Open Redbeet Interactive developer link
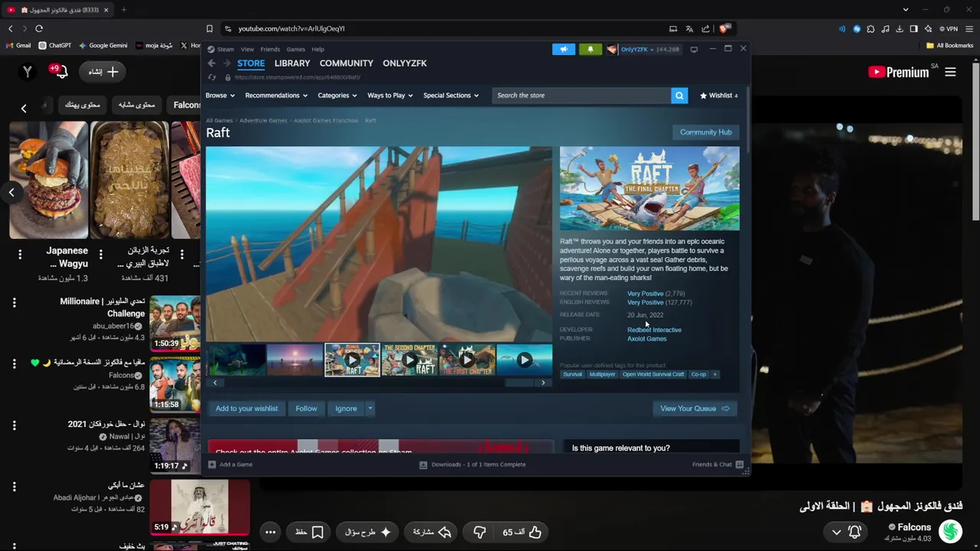The height and width of the screenshot is (551, 980). pos(655,330)
